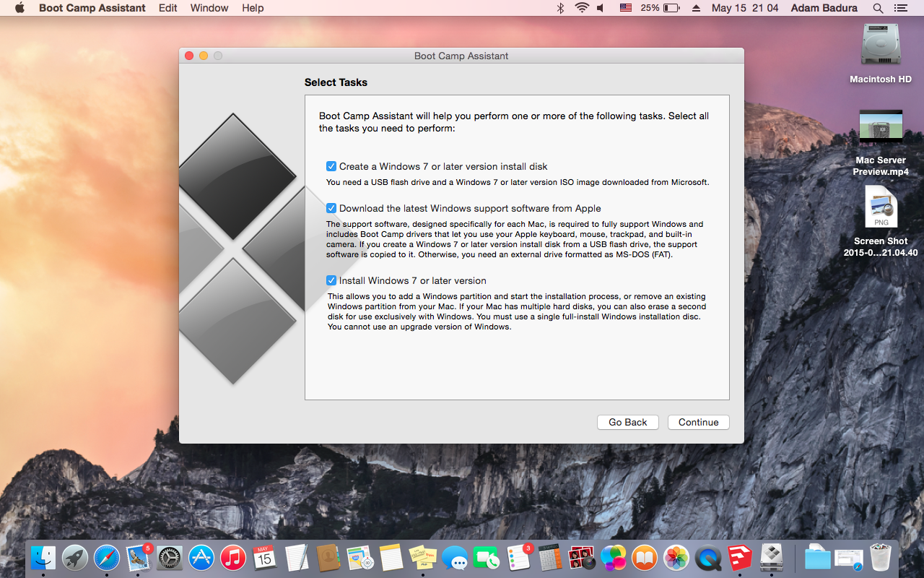Open Calendar from the Dock

point(265,558)
